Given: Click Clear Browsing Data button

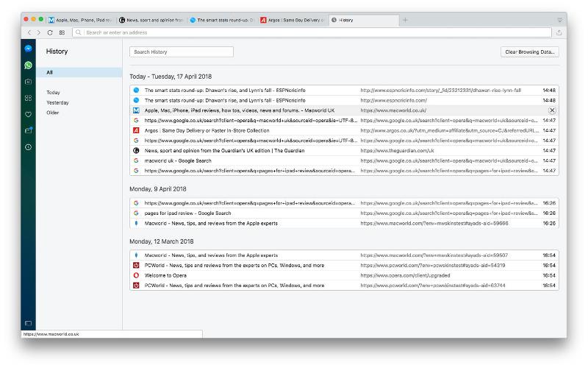Looking at the screenshot, I should (x=529, y=52).
